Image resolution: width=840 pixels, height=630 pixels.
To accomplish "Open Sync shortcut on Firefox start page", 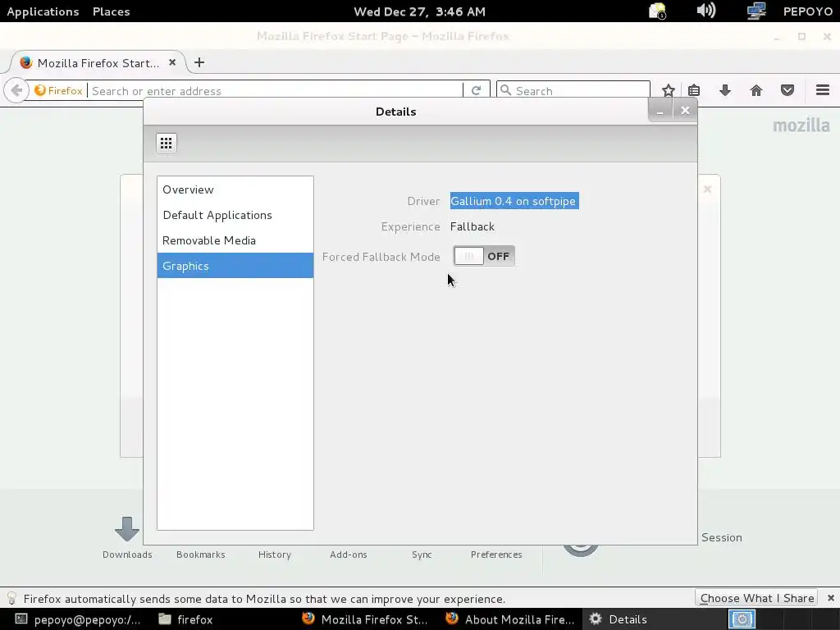I will [x=422, y=555].
